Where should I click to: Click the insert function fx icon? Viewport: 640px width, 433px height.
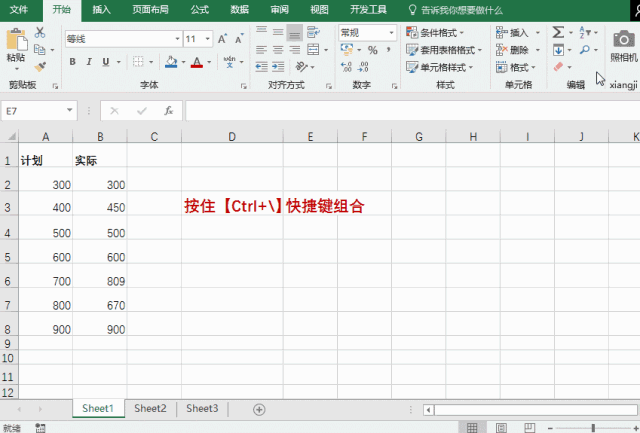[169, 111]
